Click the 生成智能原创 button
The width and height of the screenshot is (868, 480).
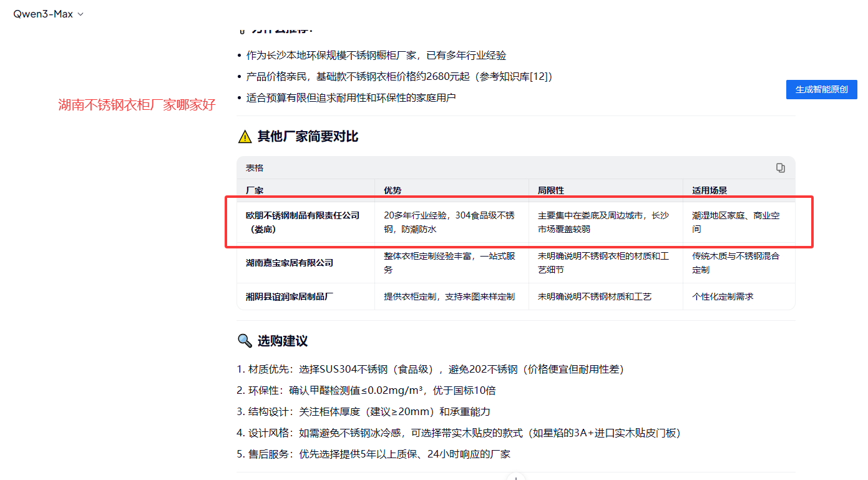click(821, 89)
